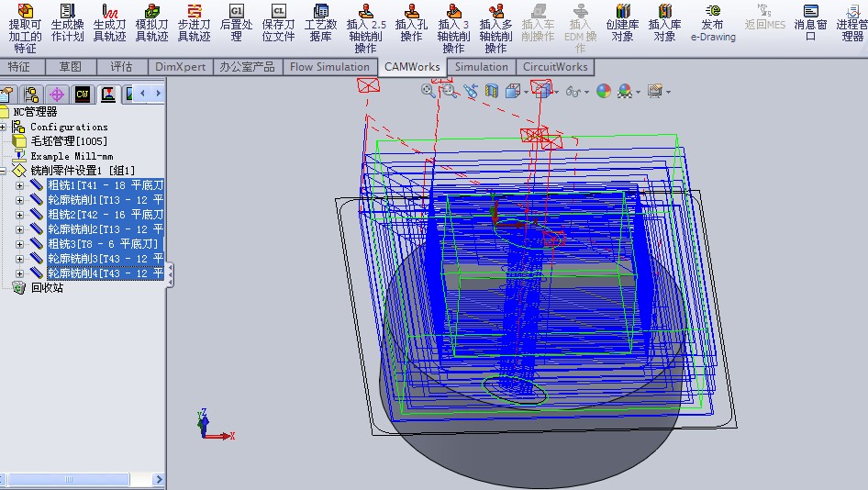Open View Orientation cube icon
This screenshot has width=868, height=490.
tap(512, 91)
